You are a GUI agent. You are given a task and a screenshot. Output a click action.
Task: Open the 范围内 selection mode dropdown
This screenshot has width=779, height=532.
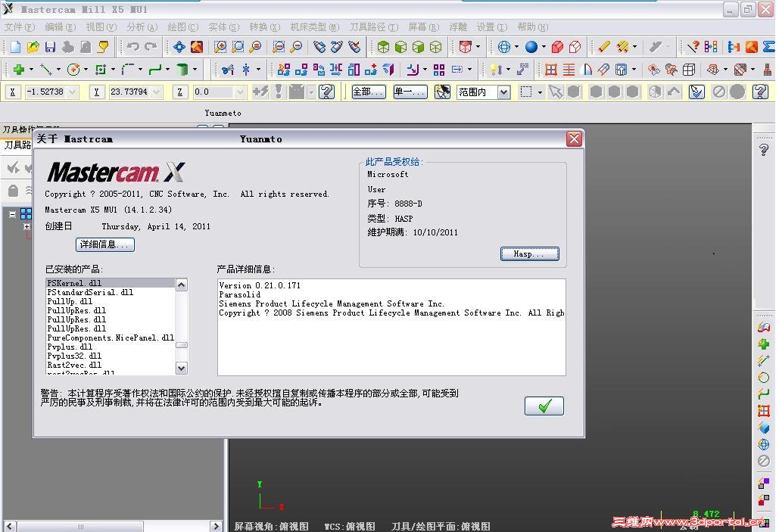(503, 92)
